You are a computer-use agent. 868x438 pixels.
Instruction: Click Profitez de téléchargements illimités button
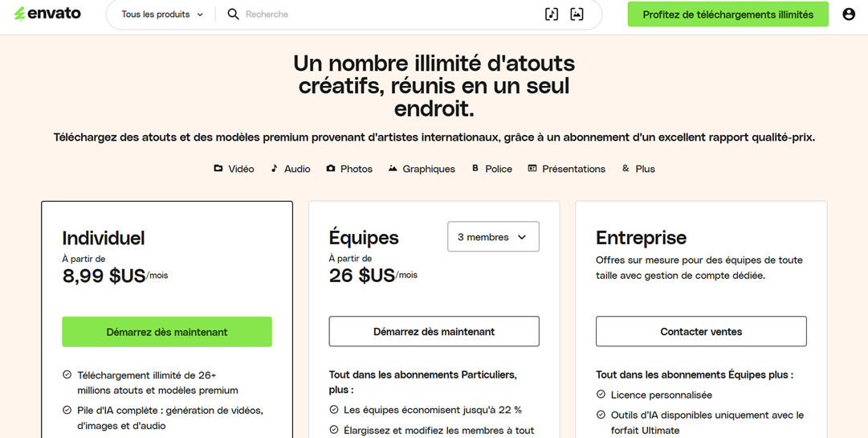pos(727,14)
